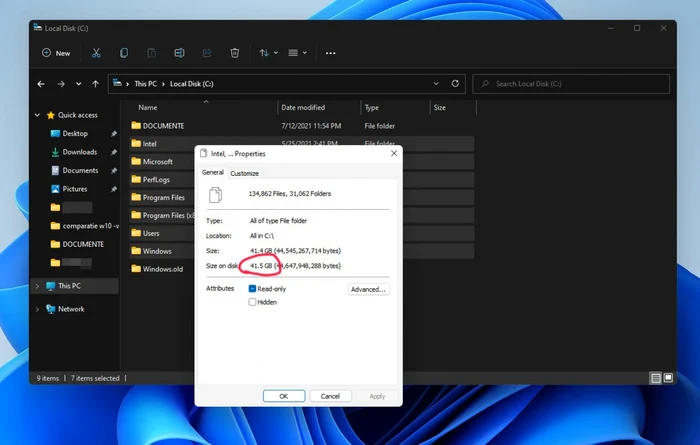700x445 pixels.
Task: Click the DOCUMENTE folder icon in file list
Action: [x=136, y=125]
